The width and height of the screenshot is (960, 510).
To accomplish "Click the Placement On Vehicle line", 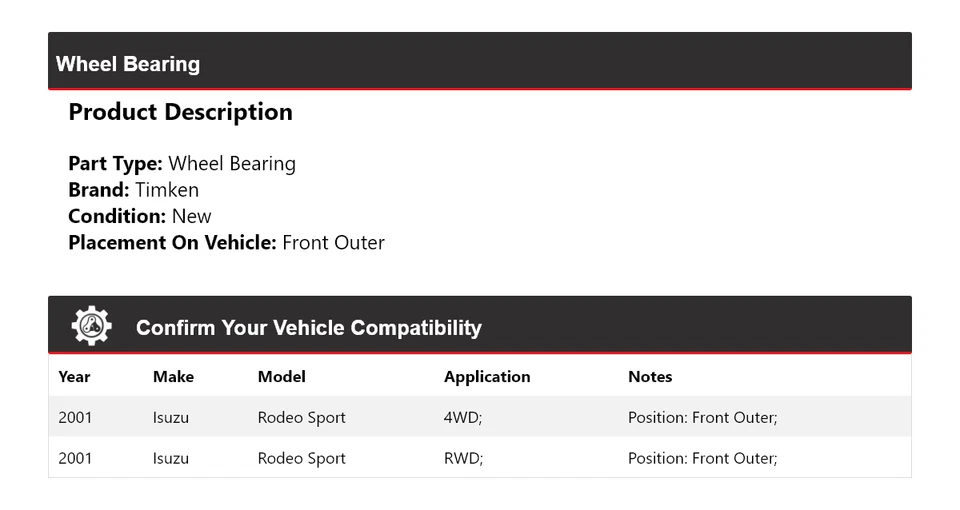I will pos(226,242).
